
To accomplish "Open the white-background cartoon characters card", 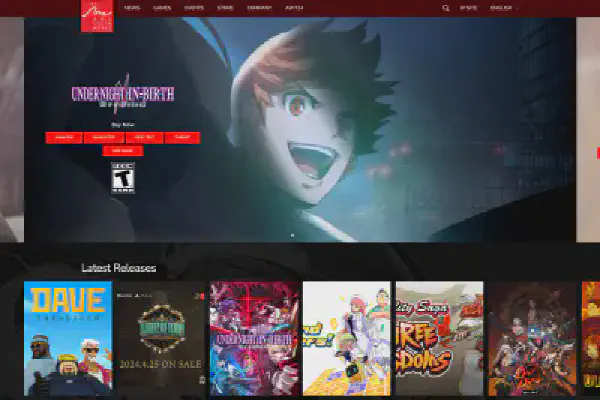I will coord(347,338).
